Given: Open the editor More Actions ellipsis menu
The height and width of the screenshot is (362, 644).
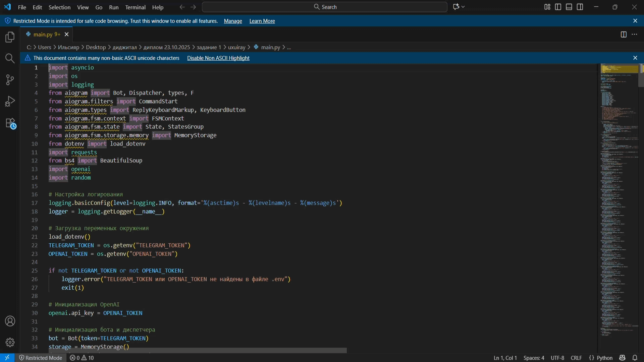Looking at the screenshot, I should [x=635, y=35].
